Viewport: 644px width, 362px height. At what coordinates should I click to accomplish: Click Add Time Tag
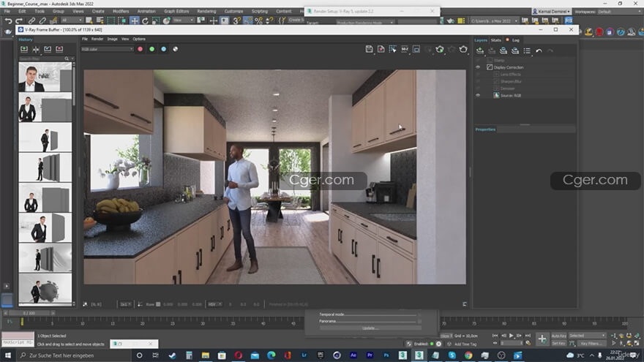pyautogui.click(x=465, y=344)
